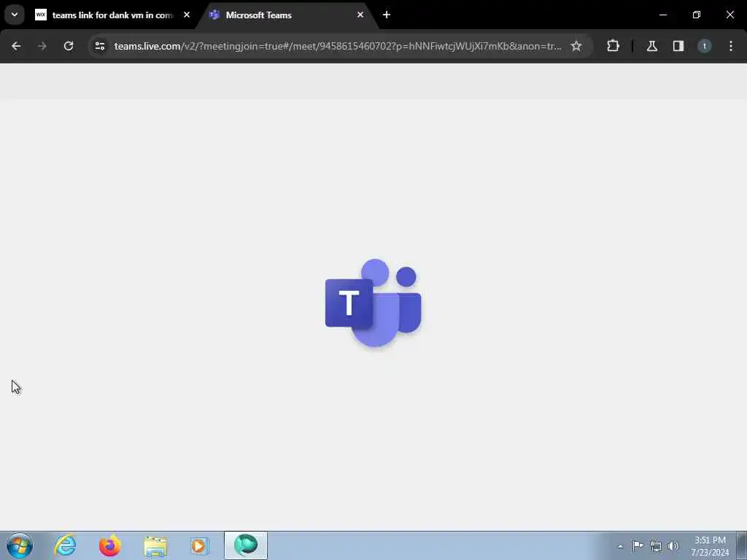Screen dimensions: 747x560
Task: Open Windows Explorer file manager
Action: pos(155,545)
